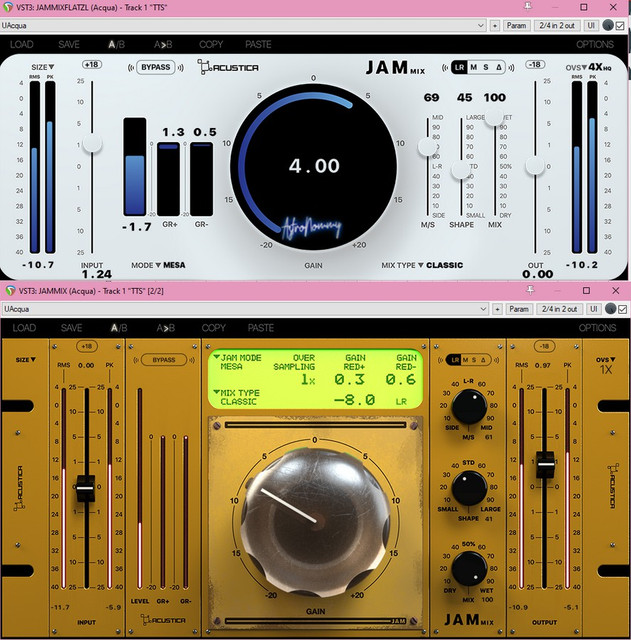631x640 pixels.
Task: Click the MIX slider handle, white plugin
Action: point(494,117)
